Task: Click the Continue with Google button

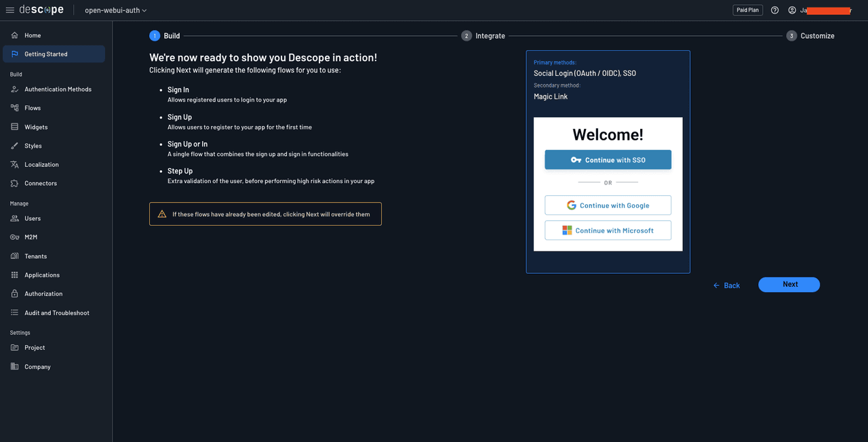Action: (608, 205)
